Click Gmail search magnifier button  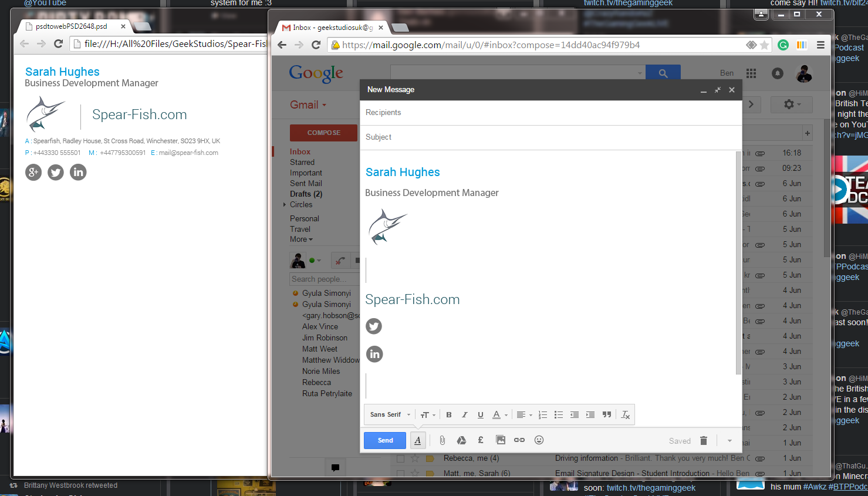coord(663,73)
